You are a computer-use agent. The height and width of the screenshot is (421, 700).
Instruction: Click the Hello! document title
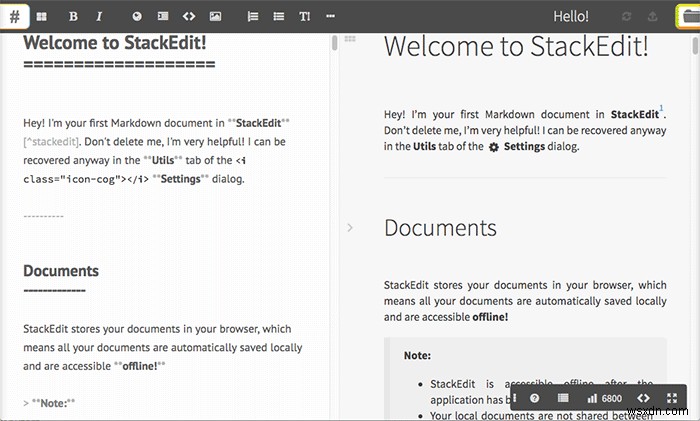(571, 17)
